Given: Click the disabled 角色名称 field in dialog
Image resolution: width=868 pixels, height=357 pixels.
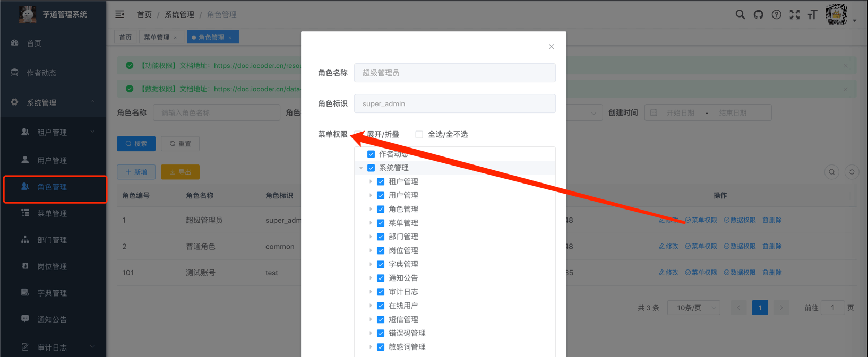Looking at the screenshot, I should (x=455, y=73).
